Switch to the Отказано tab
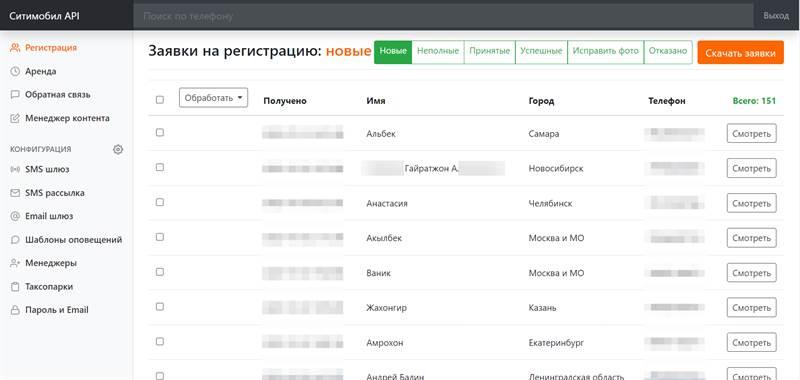This screenshot has width=800, height=380. click(x=668, y=52)
